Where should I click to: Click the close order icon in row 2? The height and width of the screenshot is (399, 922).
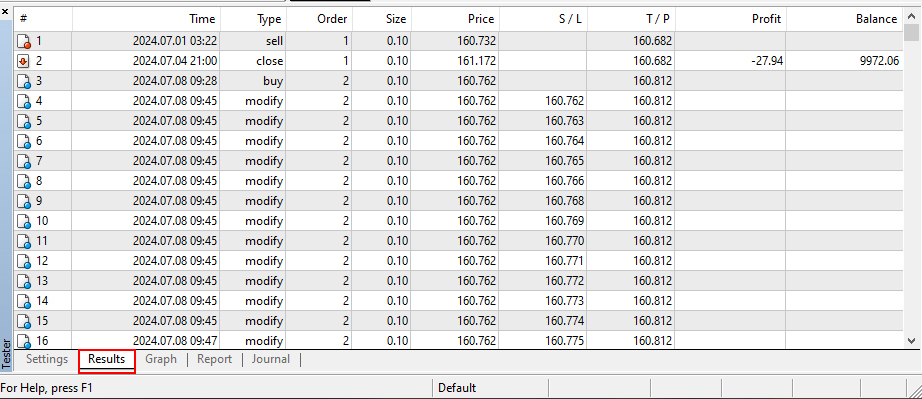(x=24, y=61)
